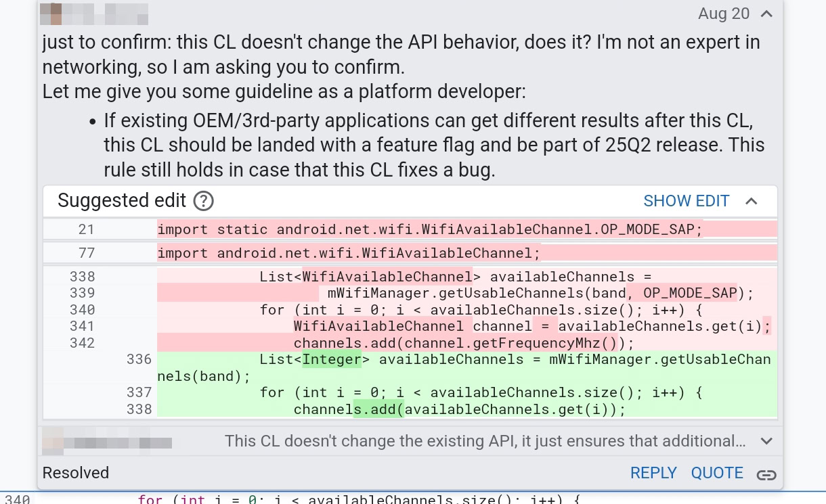Select removed line 21 import statement
The image size is (826, 504).
430,229
